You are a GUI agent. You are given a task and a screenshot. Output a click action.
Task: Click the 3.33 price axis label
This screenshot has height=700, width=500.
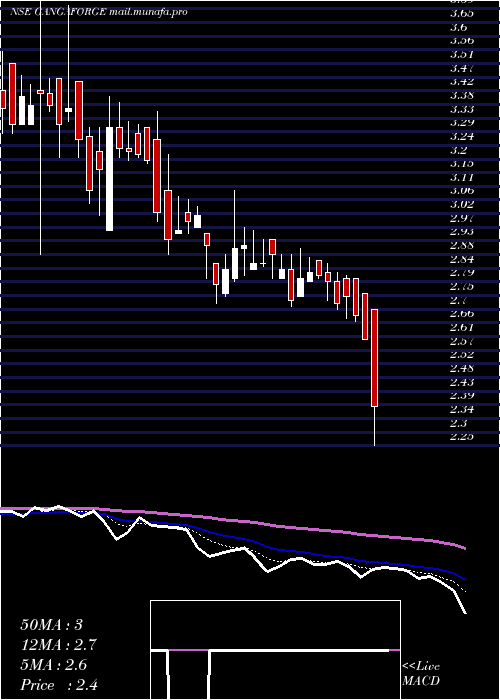pyautogui.click(x=462, y=109)
